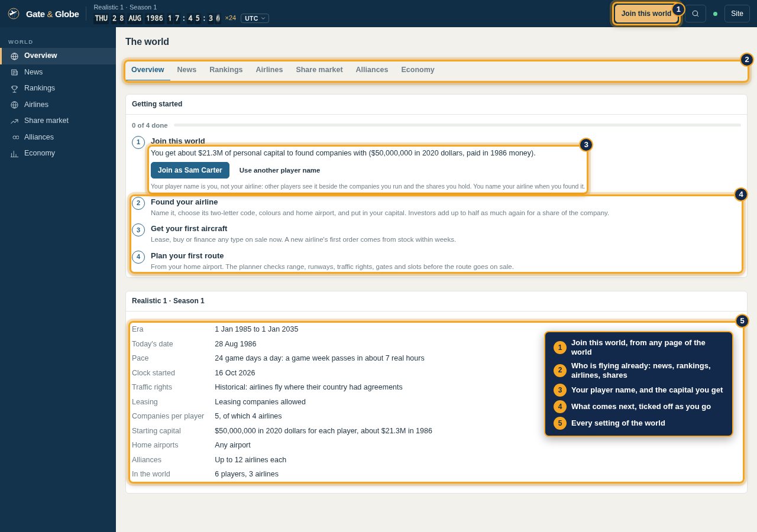Click the Plan your first route step heading
757x532 pixels.
(187, 256)
